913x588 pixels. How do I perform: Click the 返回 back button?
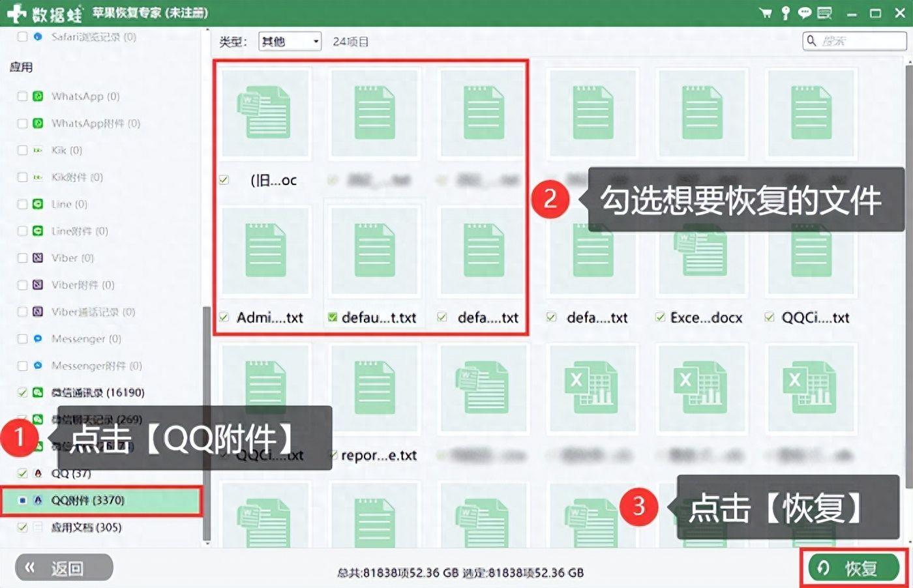click(x=64, y=568)
